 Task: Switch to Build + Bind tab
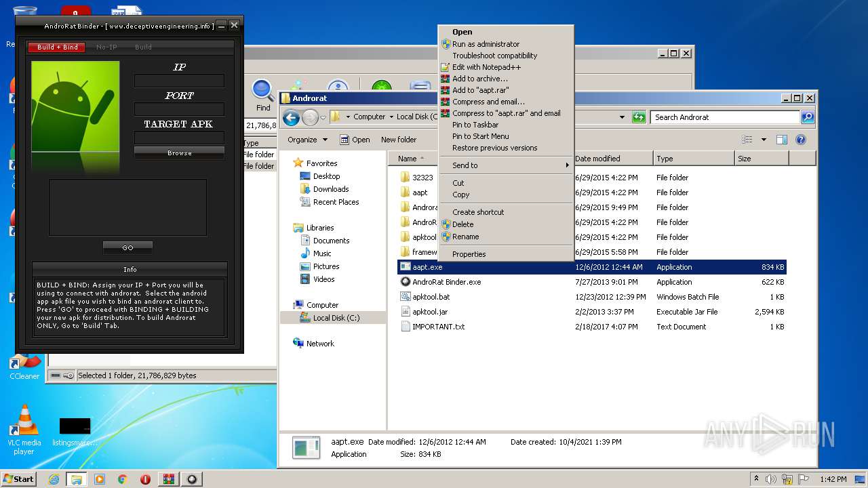click(57, 47)
